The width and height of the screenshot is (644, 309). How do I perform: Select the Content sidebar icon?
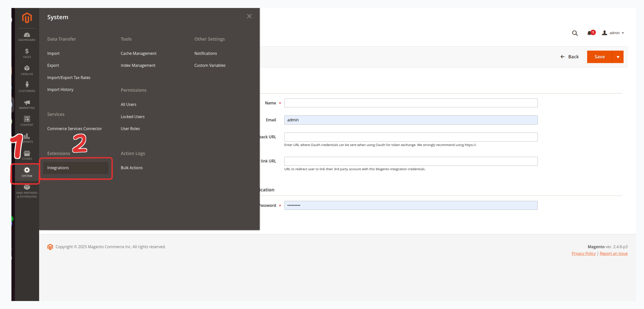pyautogui.click(x=27, y=121)
